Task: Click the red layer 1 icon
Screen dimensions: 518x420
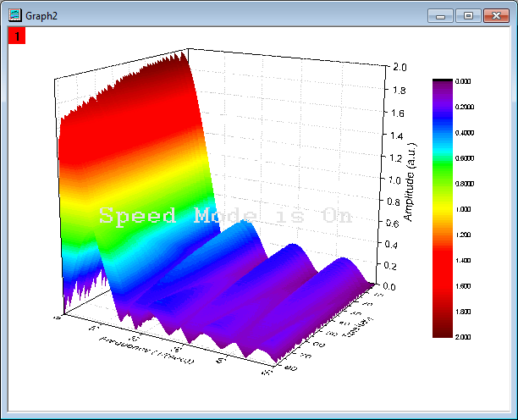Action: tap(17, 36)
